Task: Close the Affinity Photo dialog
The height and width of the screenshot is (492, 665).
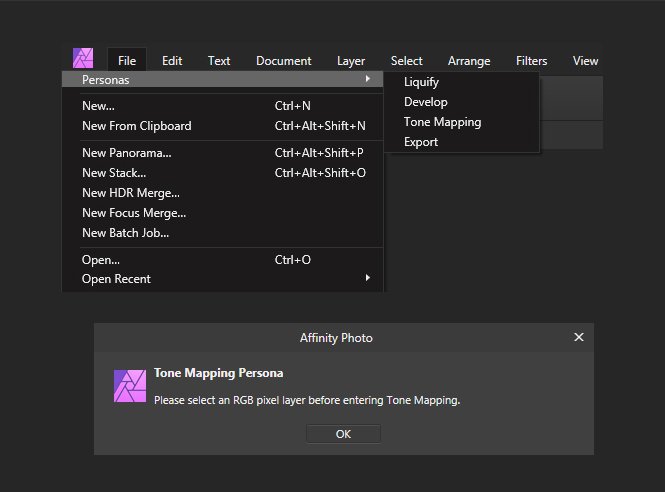Action: tap(578, 337)
